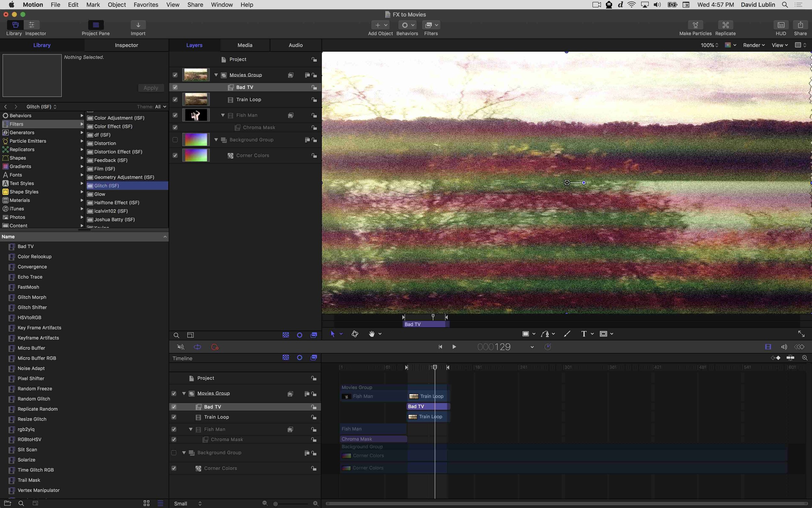Select the Paint Stroke tool
The image size is (812, 508).
click(x=567, y=333)
